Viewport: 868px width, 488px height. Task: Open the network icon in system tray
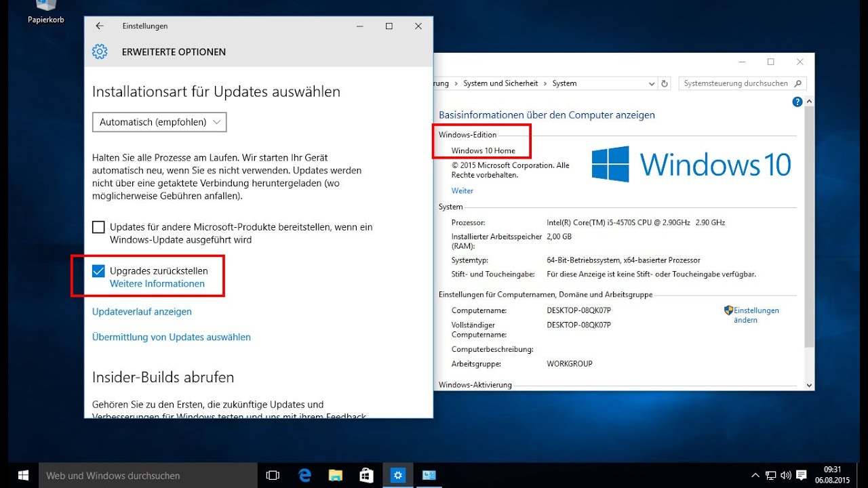771,475
